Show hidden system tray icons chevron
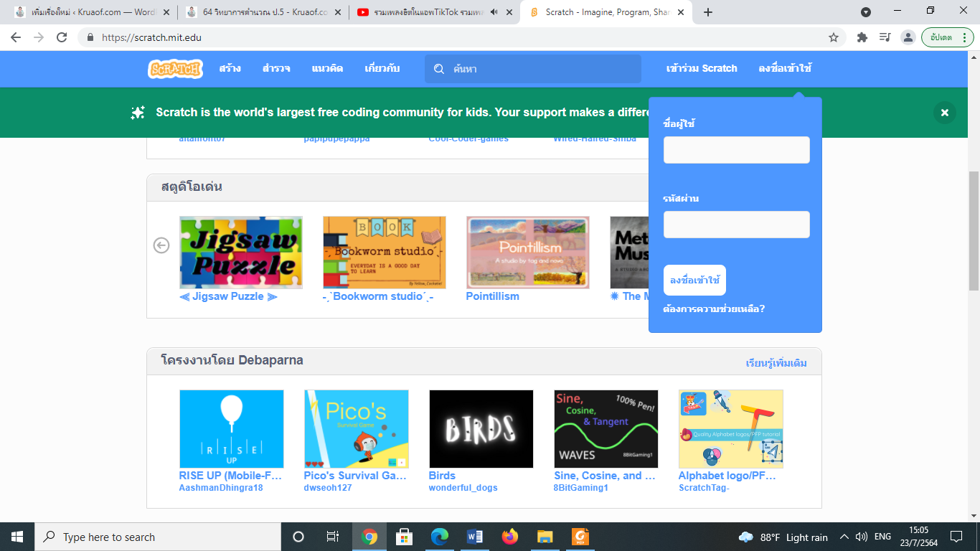The height and width of the screenshot is (551, 980). click(x=844, y=537)
